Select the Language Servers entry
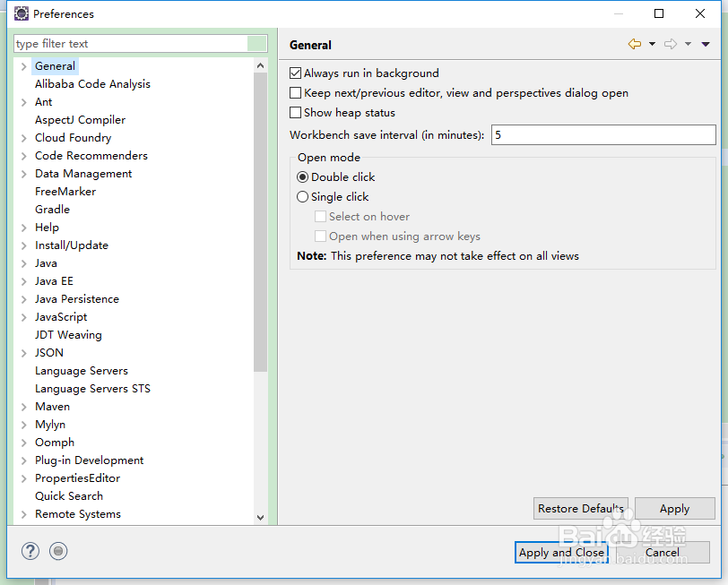The height and width of the screenshot is (585, 728). (x=82, y=371)
